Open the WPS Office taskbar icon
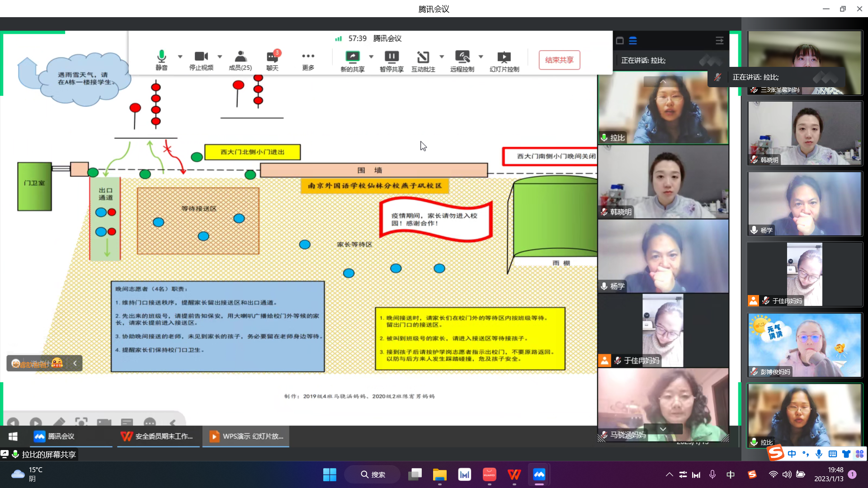Screen dimensions: 868x488 [x=514, y=474]
